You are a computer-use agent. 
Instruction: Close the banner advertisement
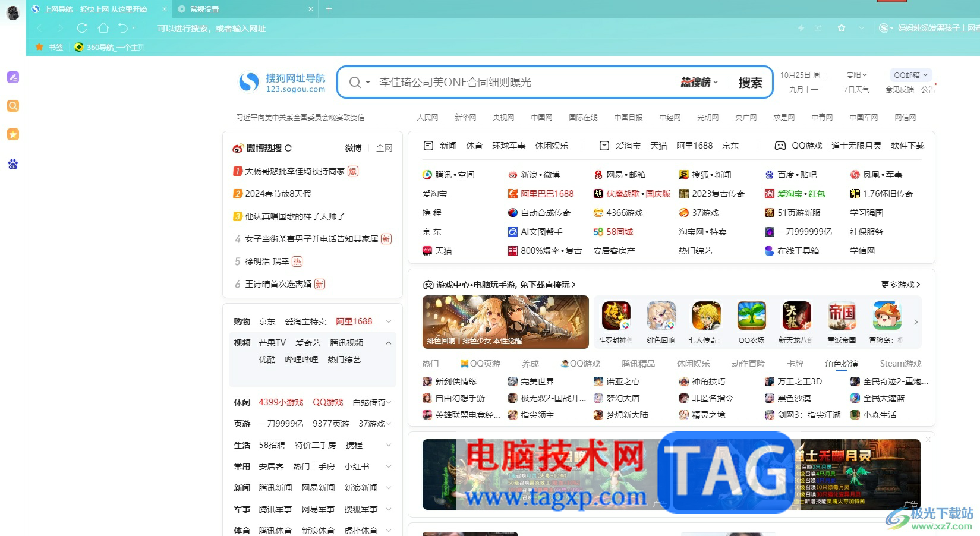click(928, 440)
